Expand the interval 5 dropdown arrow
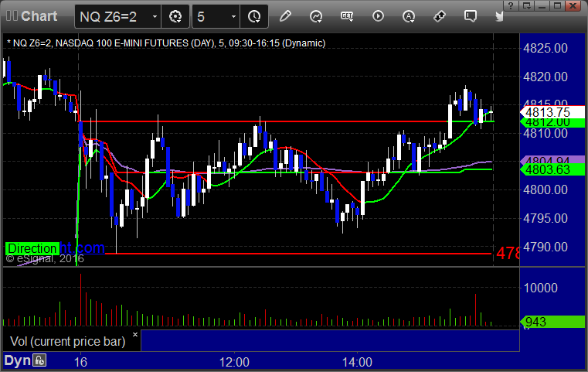Viewport: 588px width, 372px height. point(233,16)
